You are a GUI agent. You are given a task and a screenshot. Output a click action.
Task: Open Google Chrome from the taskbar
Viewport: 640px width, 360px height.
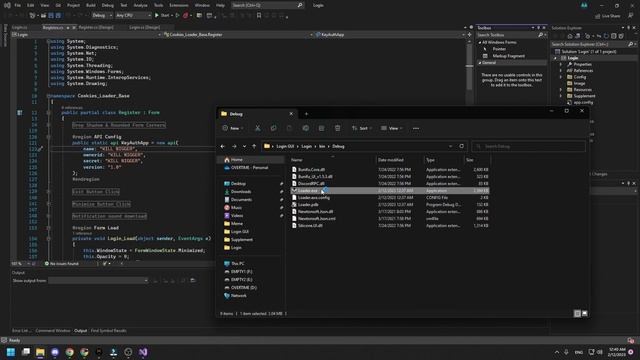[x=69, y=352]
